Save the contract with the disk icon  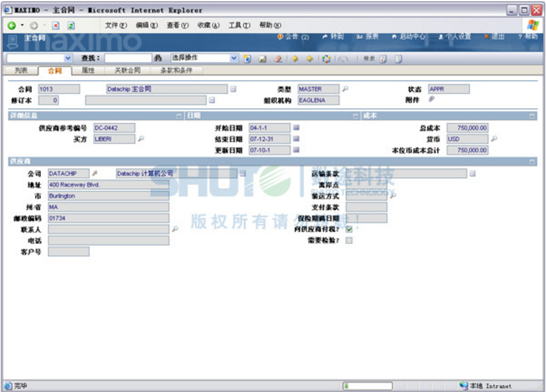pos(263,59)
